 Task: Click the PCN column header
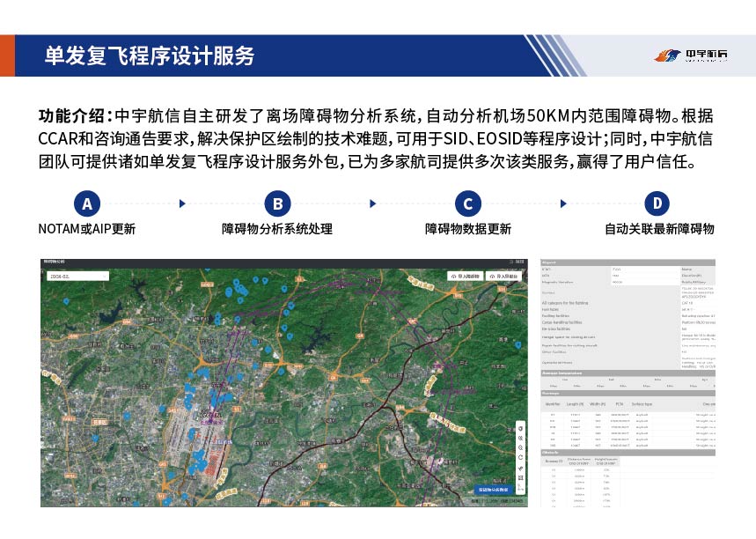coord(619,404)
